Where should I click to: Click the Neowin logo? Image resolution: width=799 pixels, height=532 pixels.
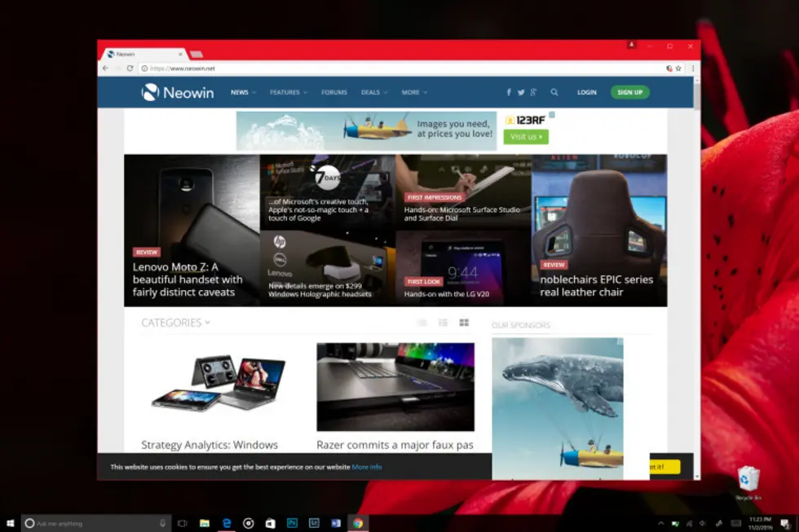click(178, 92)
